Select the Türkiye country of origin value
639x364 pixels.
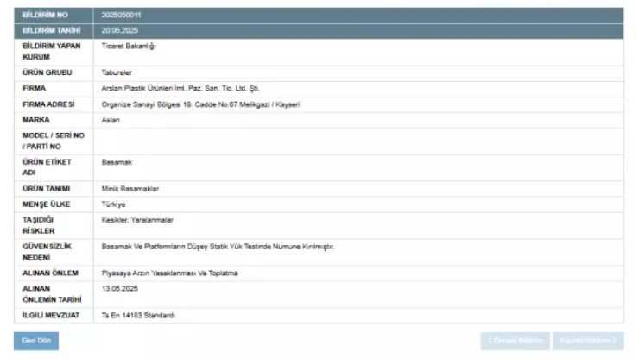point(113,204)
